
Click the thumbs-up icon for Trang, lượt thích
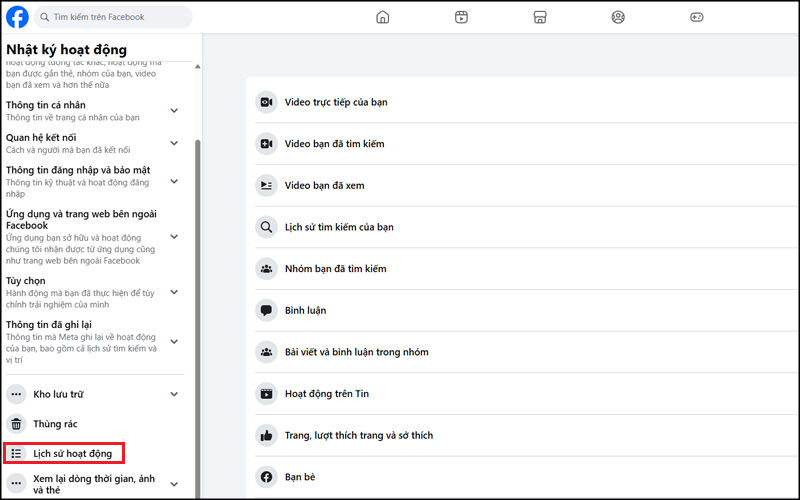pos(266,435)
